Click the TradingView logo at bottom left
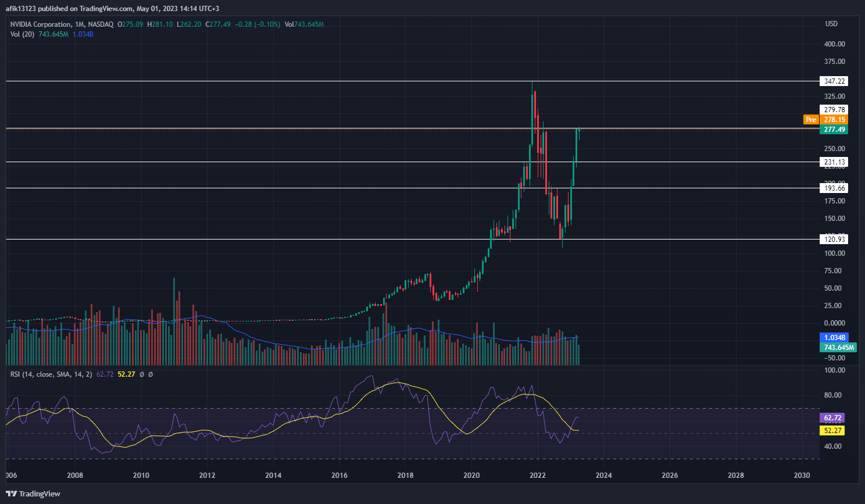 pyautogui.click(x=33, y=494)
